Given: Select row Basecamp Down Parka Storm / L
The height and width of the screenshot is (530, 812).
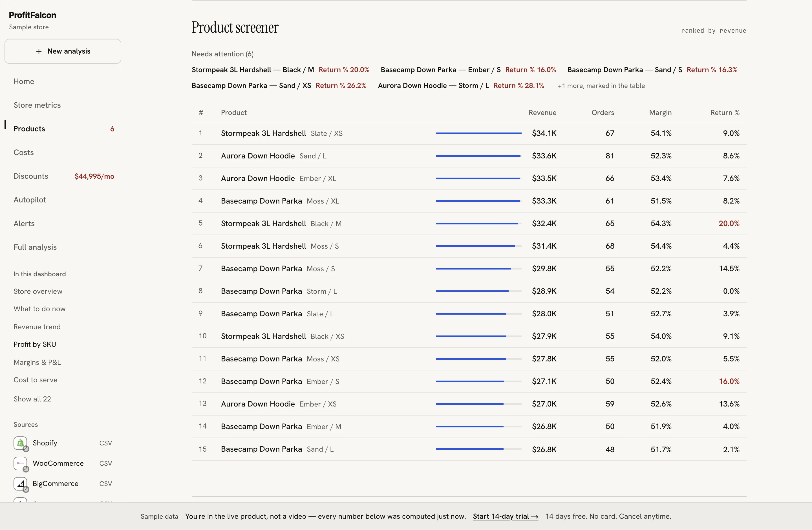Looking at the screenshot, I should (469, 291).
